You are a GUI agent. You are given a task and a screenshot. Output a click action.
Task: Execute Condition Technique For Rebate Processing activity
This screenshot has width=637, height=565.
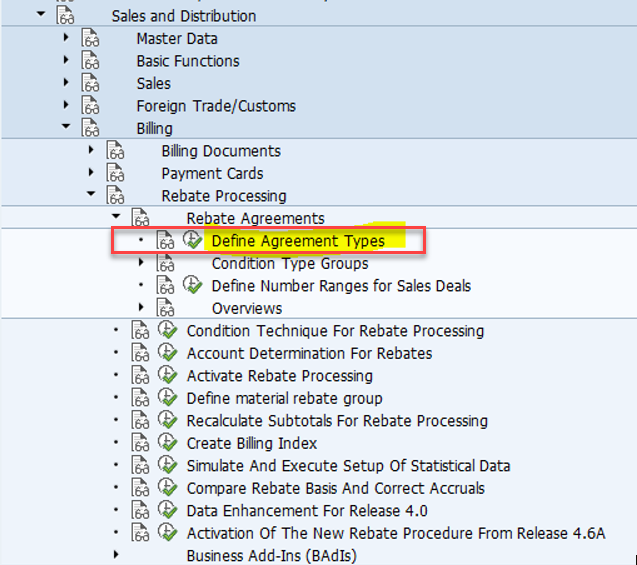[x=167, y=330]
